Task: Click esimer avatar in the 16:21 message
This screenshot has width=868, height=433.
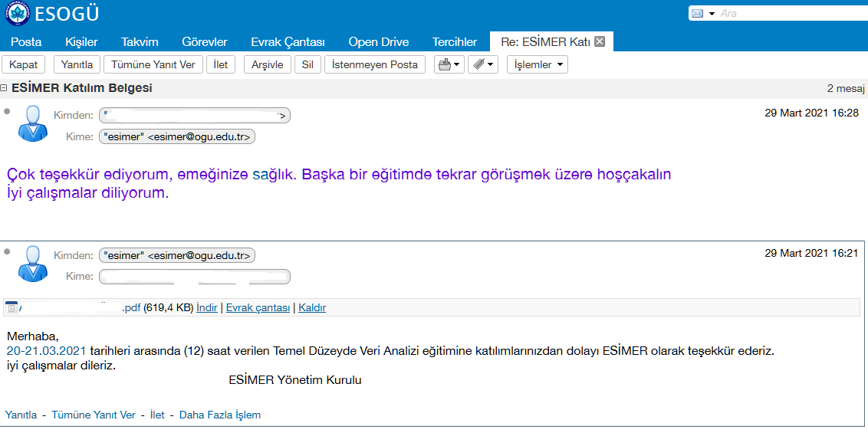Action: click(x=33, y=263)
